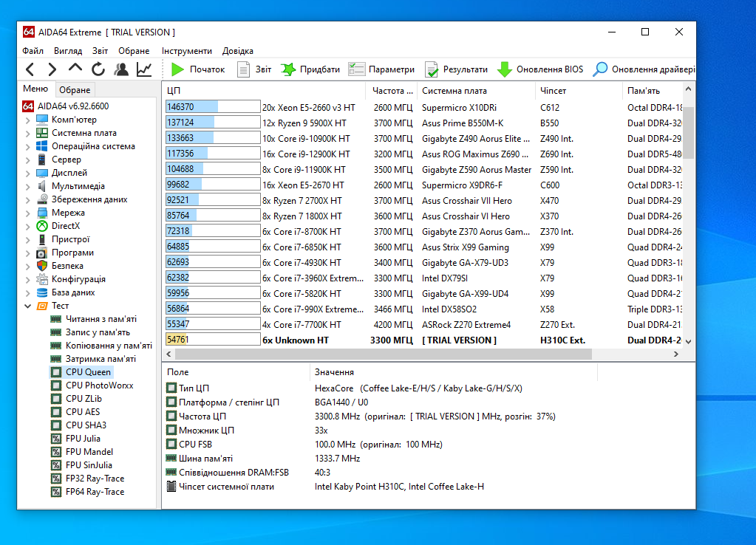Select the Програми tree icon
756x545 pixels.
pos(42,253)
